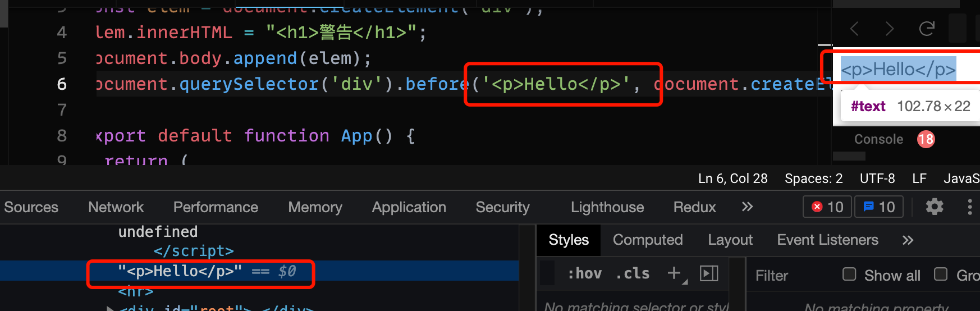Click the .cls button

click(x=633, y=274)
